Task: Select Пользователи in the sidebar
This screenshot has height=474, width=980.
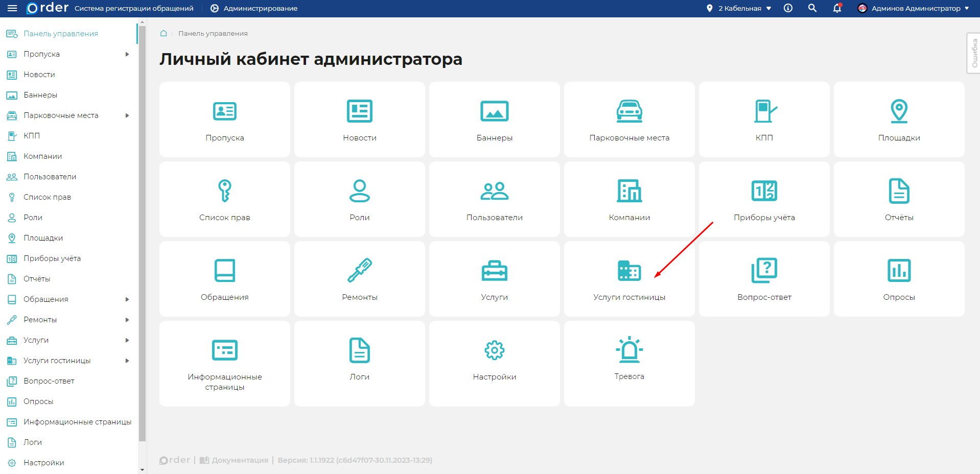Action: (50, 177)
